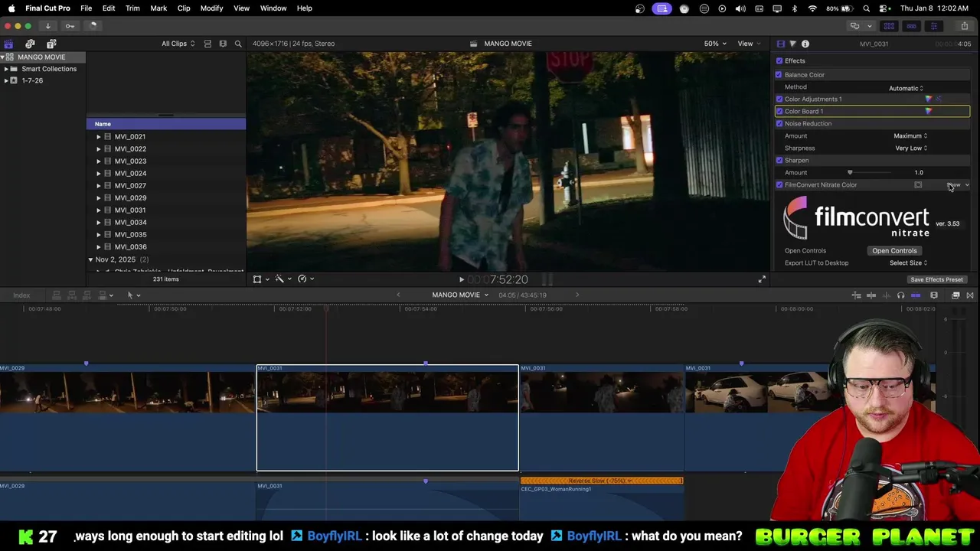Viewport: 980px width, 551px height.
Task: Open Titles and Generators sidebar
Action: (x=51, y=44)
